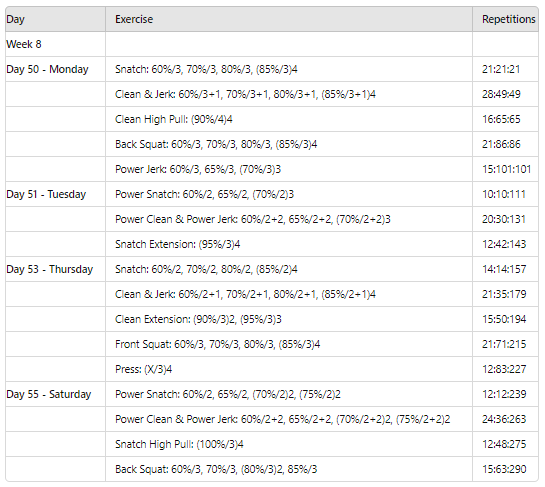545x487 pixels.
Task: Select the Day 53 - Thursday cell
Action: (x=56, y=269)
